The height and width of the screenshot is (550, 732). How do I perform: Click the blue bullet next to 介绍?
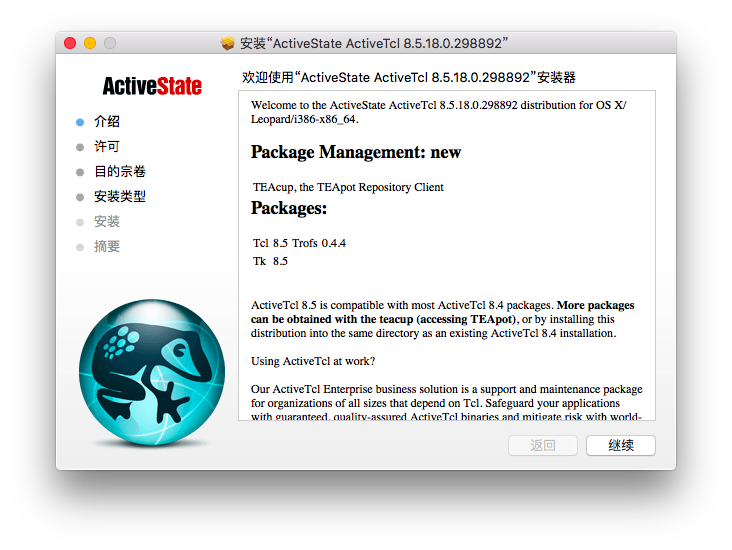pyautogui.click(x=80, y=122)
